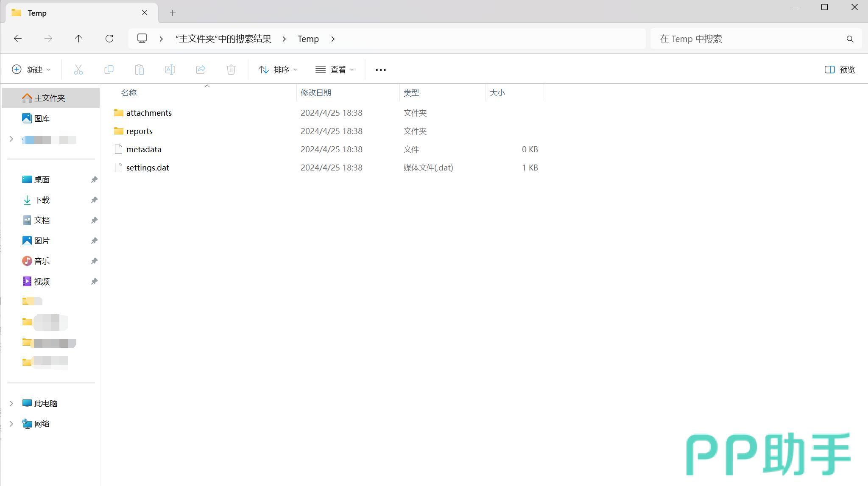Viewport: 868px width, 486px height.
Task: Click the Temp breadcrumb in address bar
Action: (x=308, y=39)
